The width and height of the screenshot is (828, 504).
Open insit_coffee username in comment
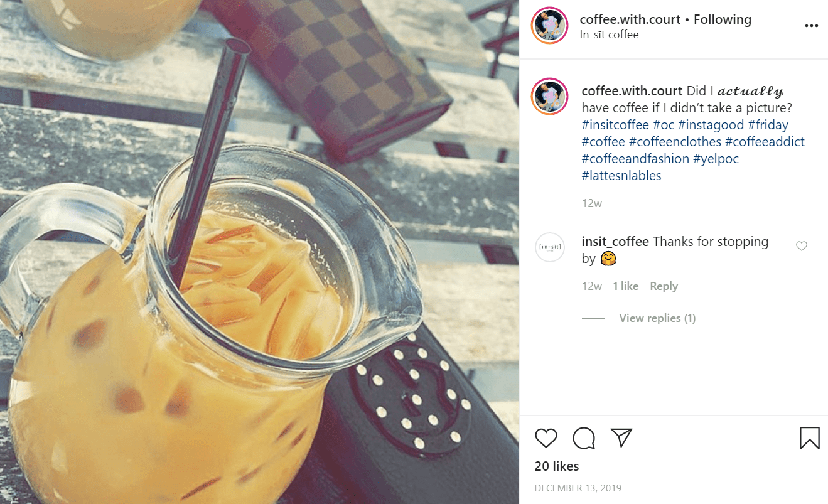615,242
